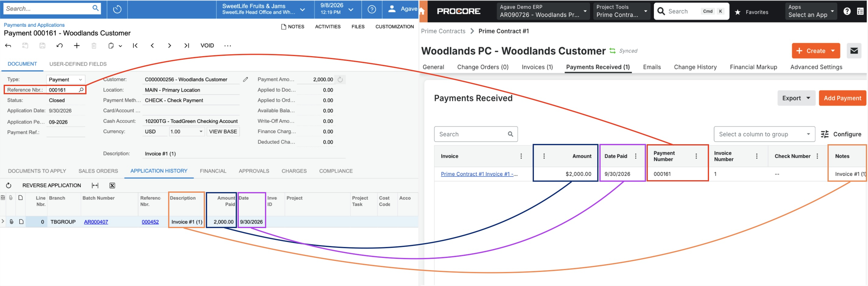Viewport: 868px width, 286px height.
Task: Open Select a column to group dropdown
Action: point(764,134)
